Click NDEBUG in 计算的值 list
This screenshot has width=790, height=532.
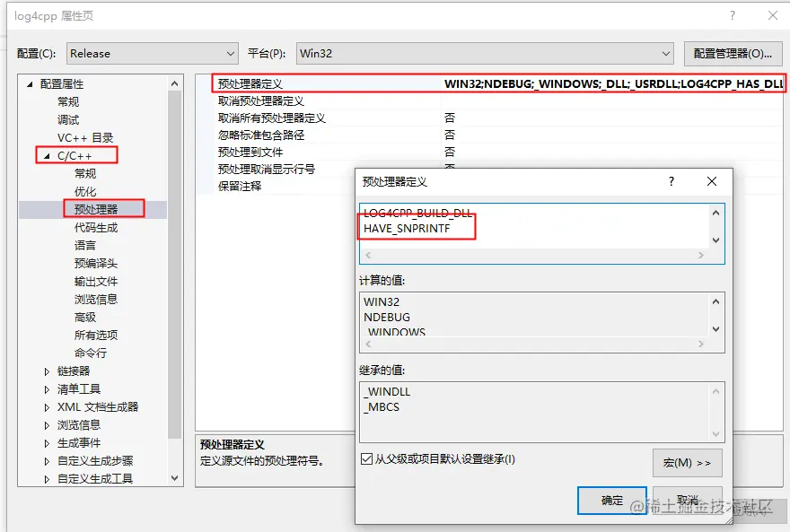tap(387, 318)
